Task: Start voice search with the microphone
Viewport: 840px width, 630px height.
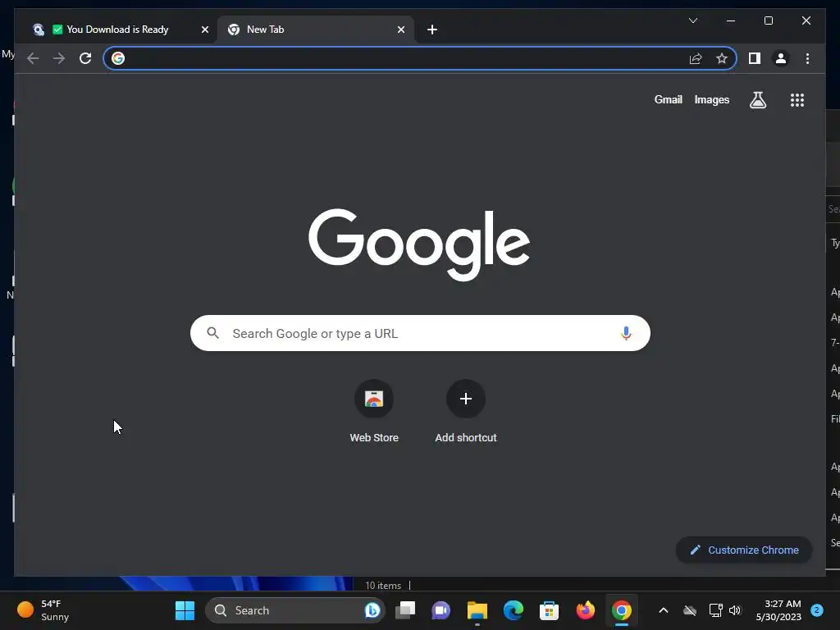Action: 626,333
